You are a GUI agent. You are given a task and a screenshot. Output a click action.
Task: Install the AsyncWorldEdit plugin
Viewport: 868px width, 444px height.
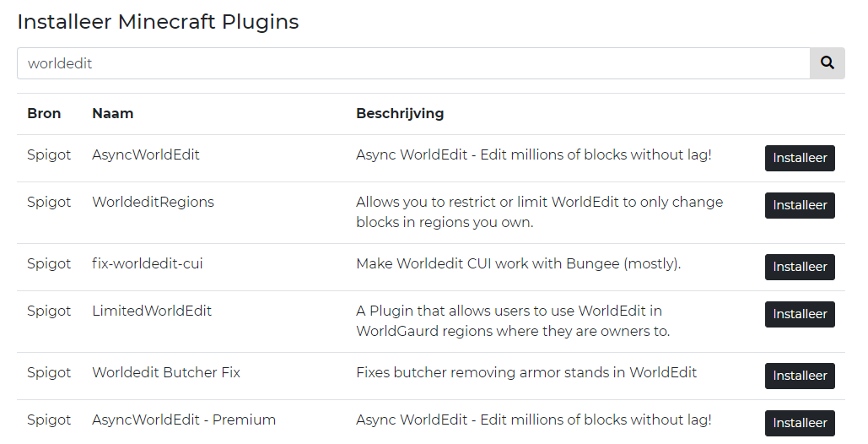pos(799,158)
